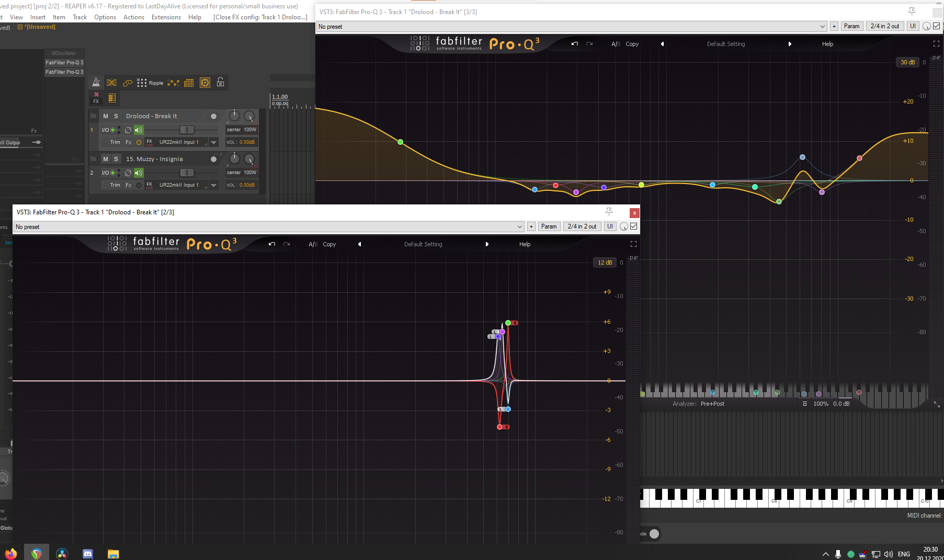The width and height of the screenshot is (944, 560).
Task: Click Help in lower Pro-Q 3 window
Action: (x=525, y=244)
